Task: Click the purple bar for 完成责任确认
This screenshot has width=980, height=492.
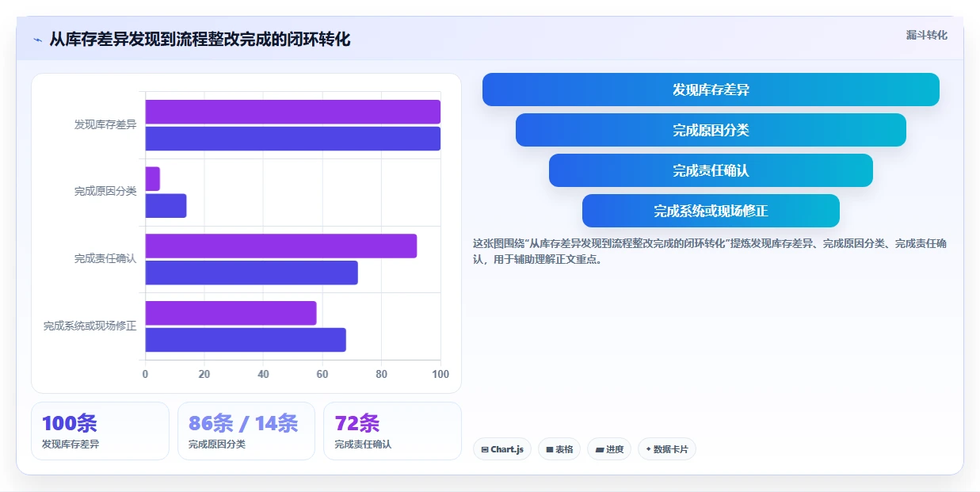Action: pyautogui.click(x=280, y=246)
